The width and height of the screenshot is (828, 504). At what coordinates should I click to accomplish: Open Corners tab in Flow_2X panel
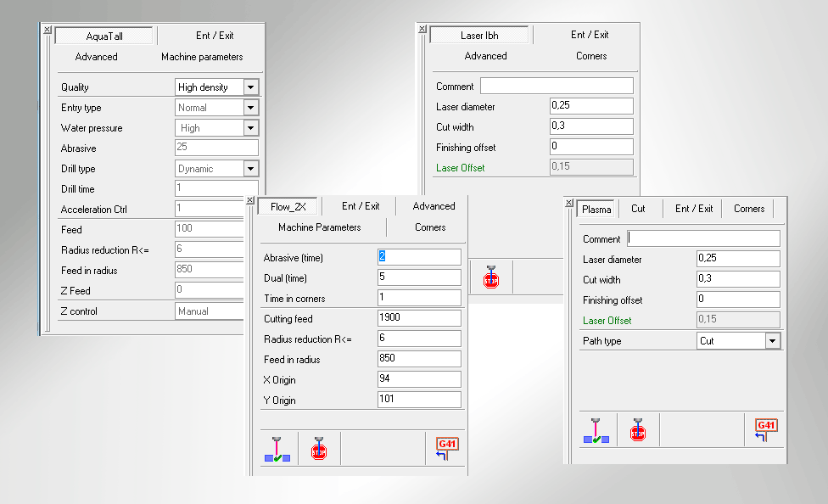point(430,227)
